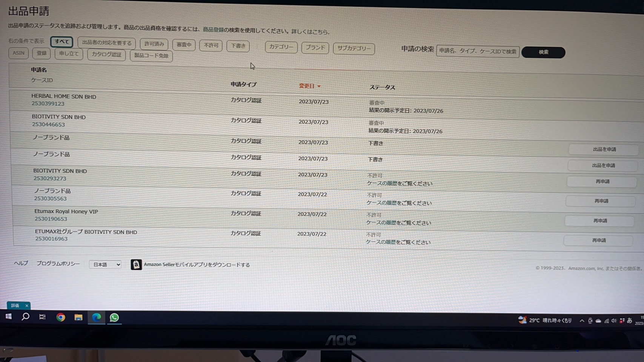The image size is (644, 362).
Task: Toggle the 登録 type filter
Action: 41,53
